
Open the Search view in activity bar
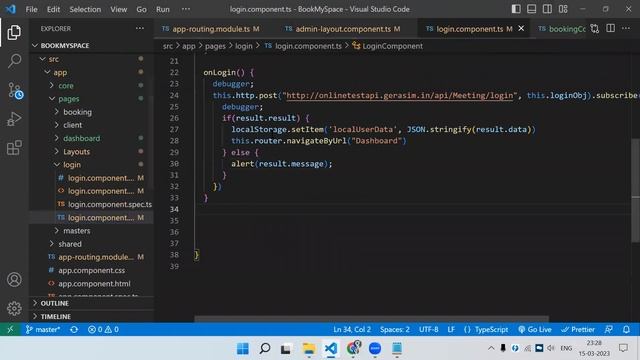[x=14, y=61]
